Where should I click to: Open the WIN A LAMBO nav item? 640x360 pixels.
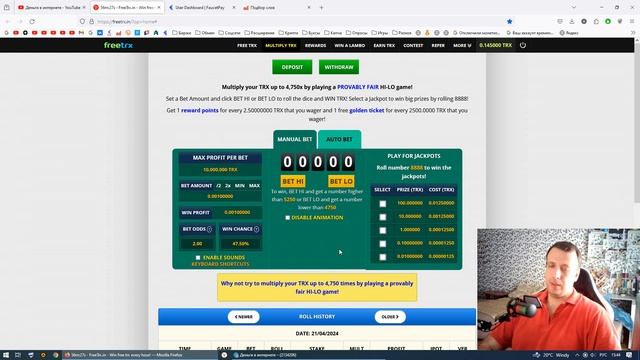click(x=350, y=45)
